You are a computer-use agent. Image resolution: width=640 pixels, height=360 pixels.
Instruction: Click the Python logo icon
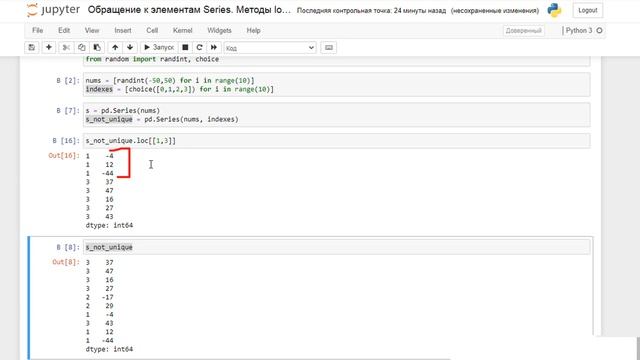pyautogui.click(x=554, y=10)
